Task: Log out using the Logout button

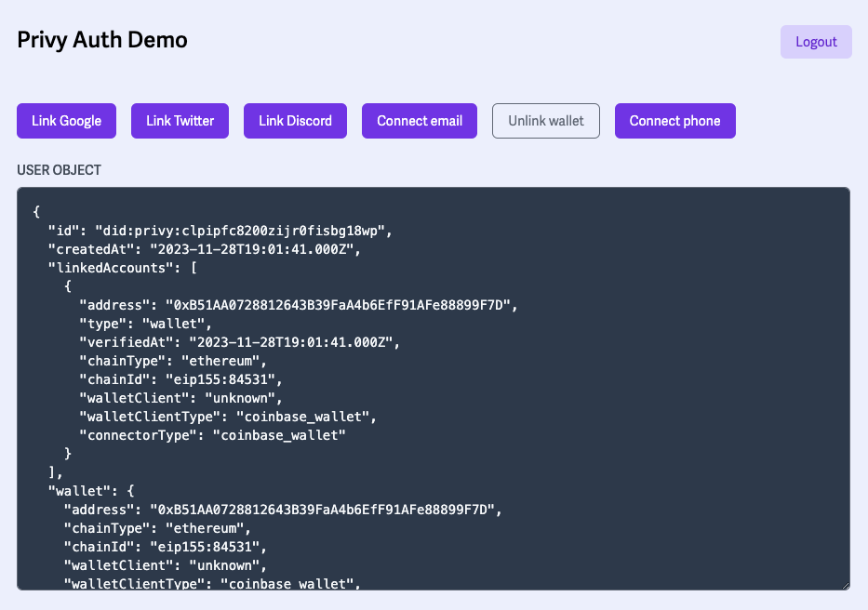Action: (x=815, y=41)
